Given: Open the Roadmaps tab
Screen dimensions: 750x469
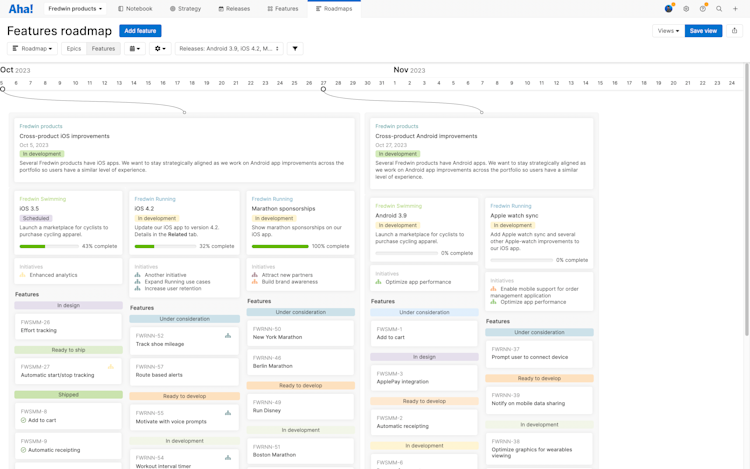Looking at the screenshot, I should pyautogui.click(x=334, y=9).
